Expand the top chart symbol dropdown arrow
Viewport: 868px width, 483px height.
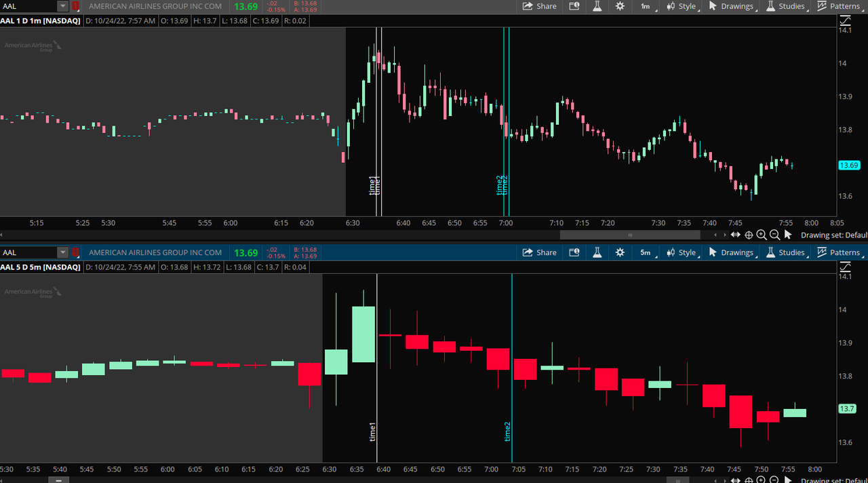[63, 6]
